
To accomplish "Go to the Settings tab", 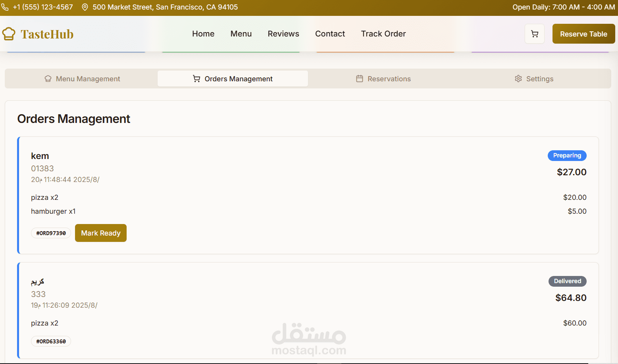I will click(534, 79).
